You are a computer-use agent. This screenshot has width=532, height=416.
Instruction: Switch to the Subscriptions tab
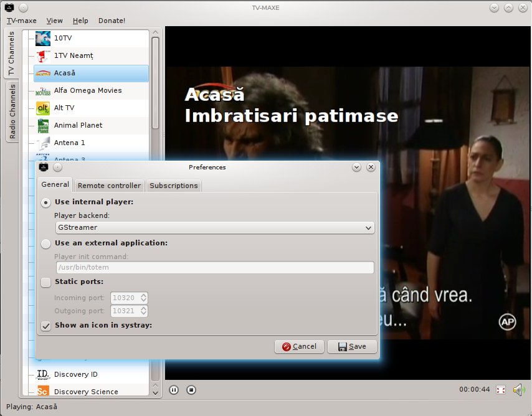174,186
